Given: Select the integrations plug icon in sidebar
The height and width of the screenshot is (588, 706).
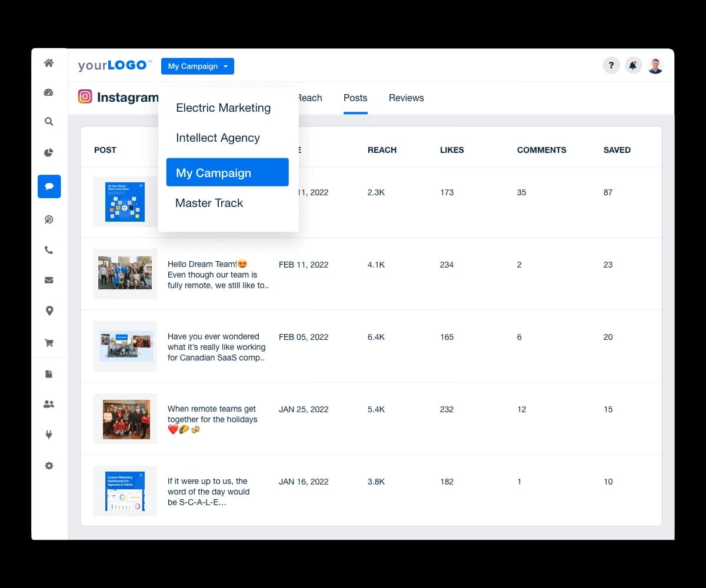Looking at the screenshot, I should (x=49, y=434).
